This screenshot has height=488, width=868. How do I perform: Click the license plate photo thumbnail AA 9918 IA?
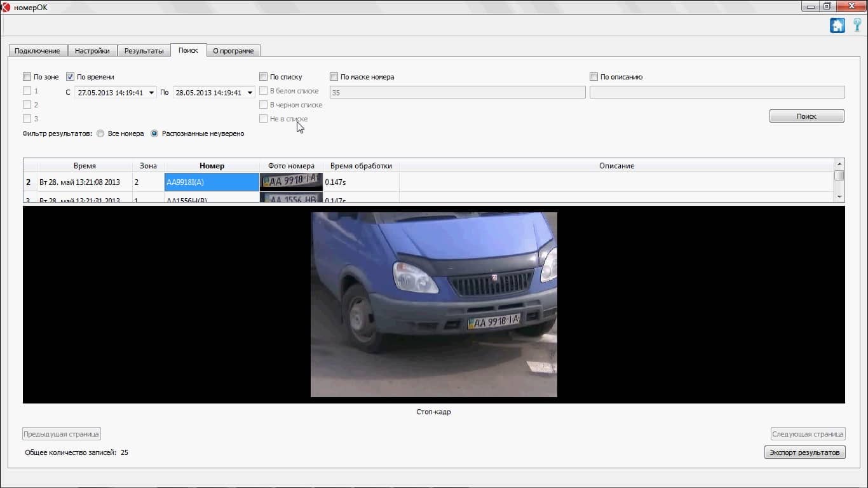tap(291, 182)
